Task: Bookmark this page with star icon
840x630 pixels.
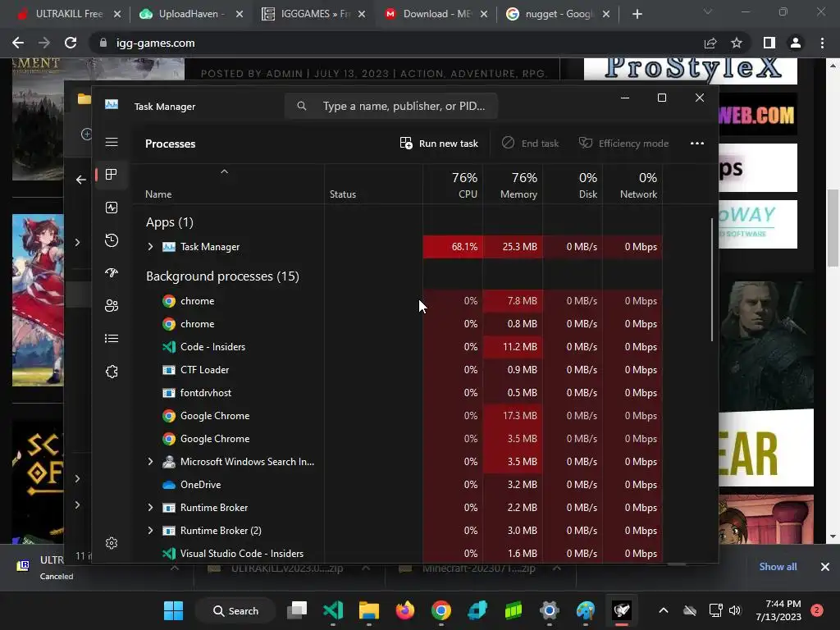Action: 737,43
